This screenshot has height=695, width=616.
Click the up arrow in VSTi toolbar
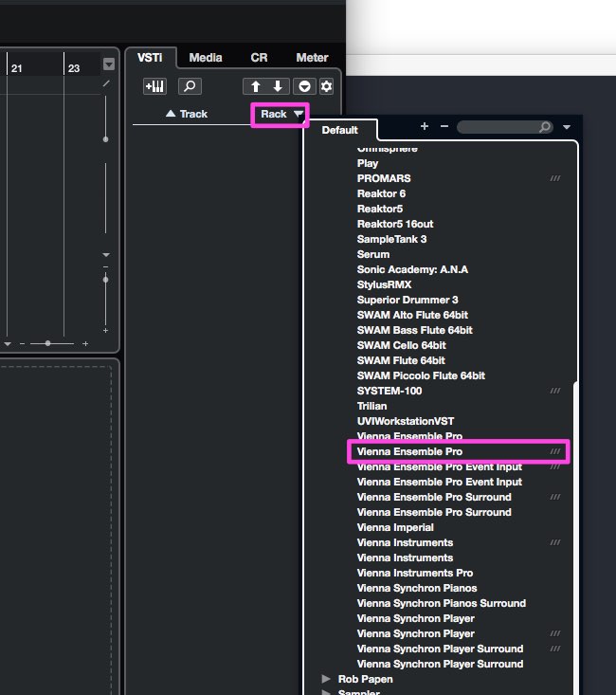click(255, 86)
